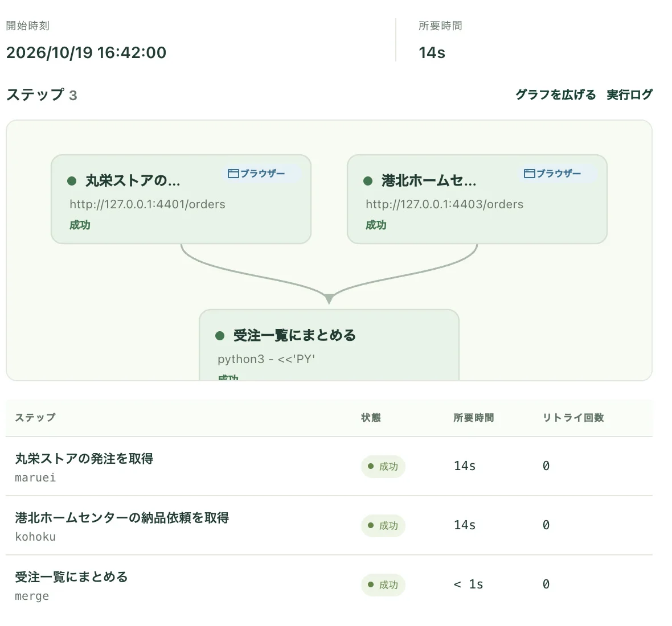Open the 実行ログ link
The image size is (672, 626).
pyautogui.click(x=629, y=94)
